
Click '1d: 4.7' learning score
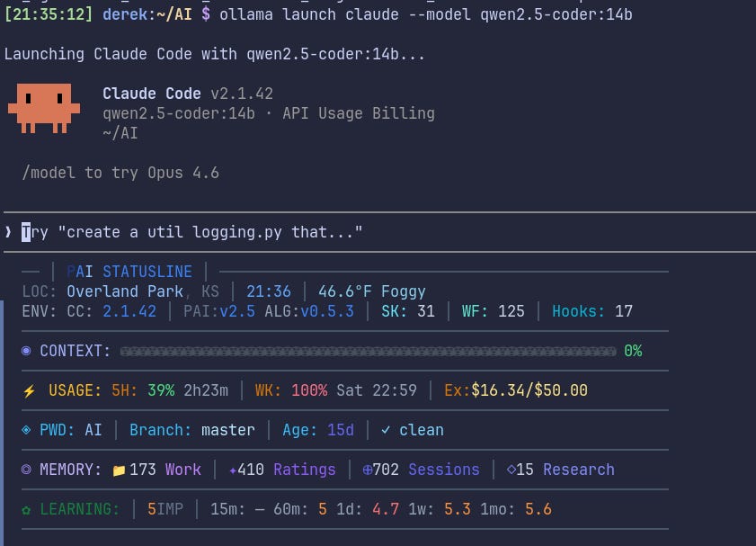pos(368,509)
